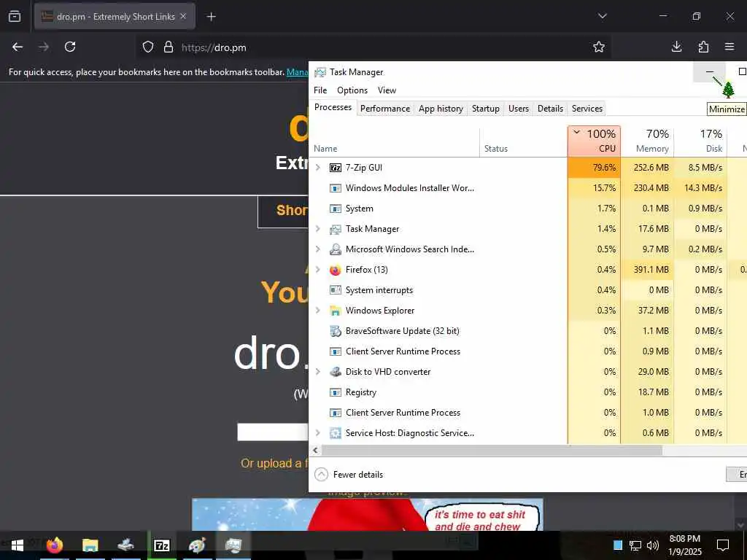The width and height of the screenshot is (747, 560).
Task: Open the taskbar clock showing 8:08 PM
Action: (685, 545)
